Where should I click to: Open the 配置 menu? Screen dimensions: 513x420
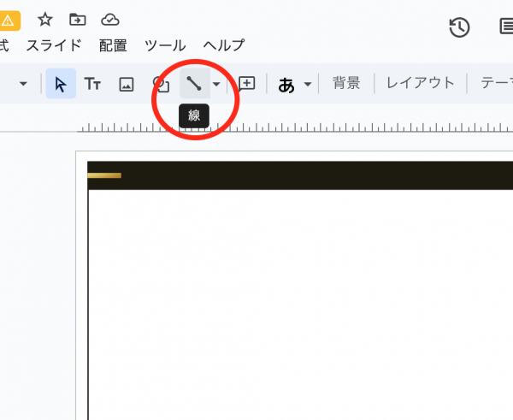click(x=113, y=45)
